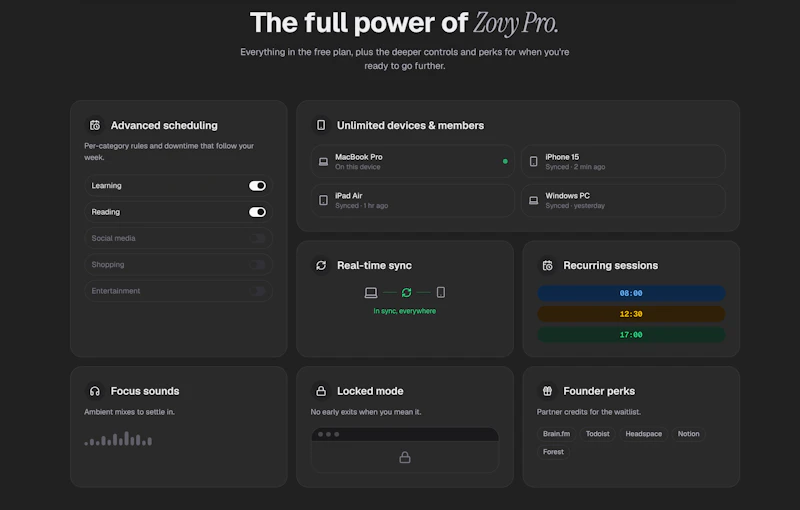Click the Focus sounds headphones icon

[95, 391]
